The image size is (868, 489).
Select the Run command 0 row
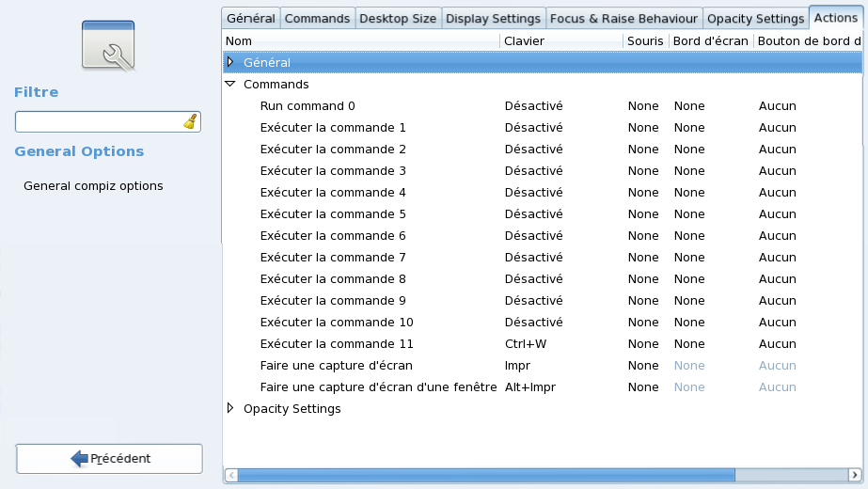(308, 105)
